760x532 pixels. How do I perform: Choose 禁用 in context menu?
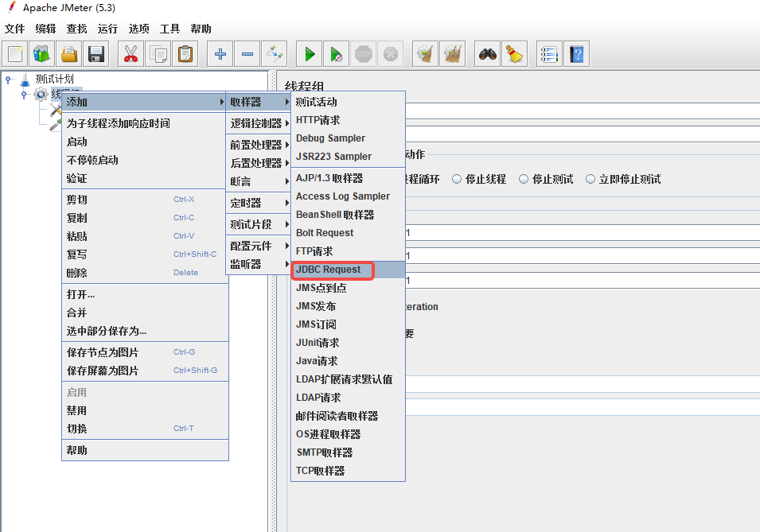145,410
